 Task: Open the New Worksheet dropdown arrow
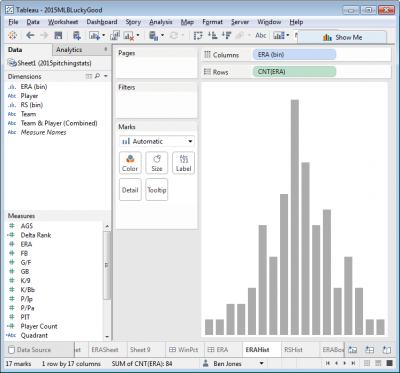pyautogui.click(x=104, y=35)
